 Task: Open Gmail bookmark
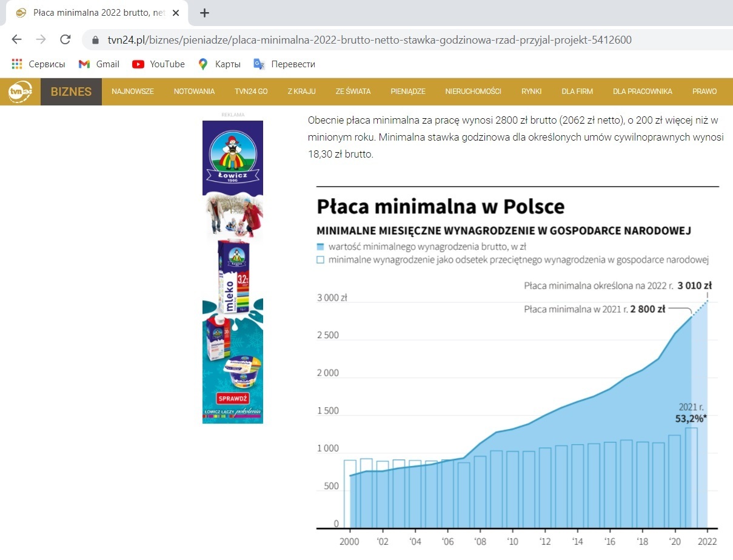[x=99, y=64]
